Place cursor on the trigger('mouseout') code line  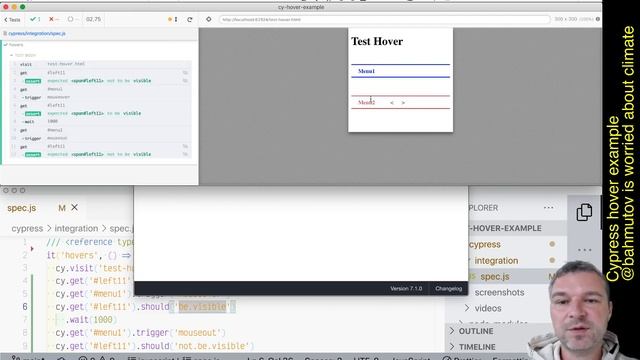pyautogui.click(x=140, y=333)
